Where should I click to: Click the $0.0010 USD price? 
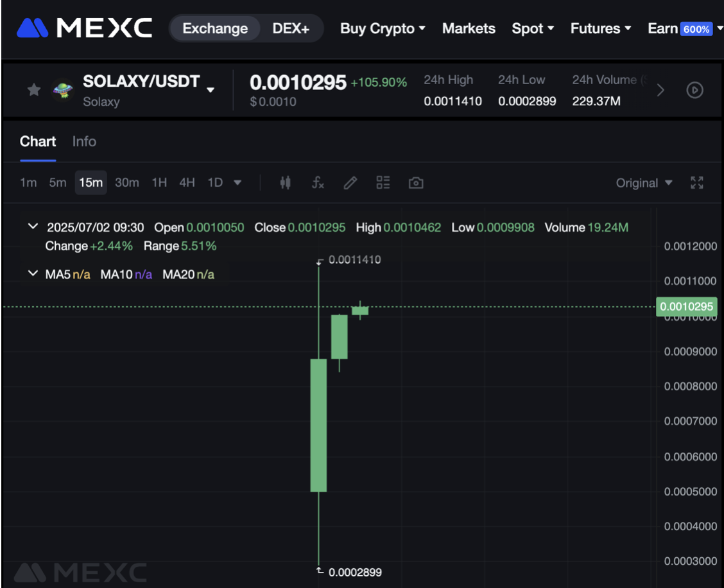[x=273, y=101]
